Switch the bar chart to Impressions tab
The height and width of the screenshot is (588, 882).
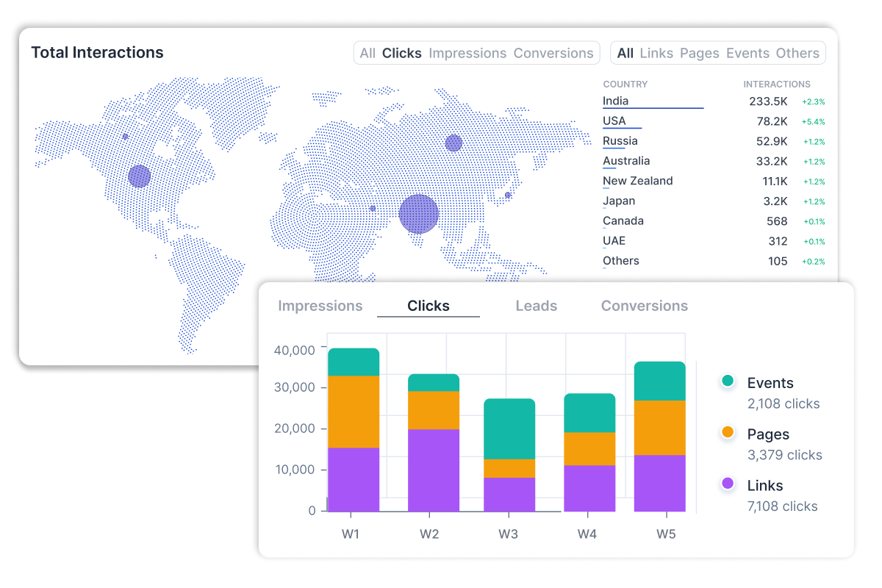(320, 306)
